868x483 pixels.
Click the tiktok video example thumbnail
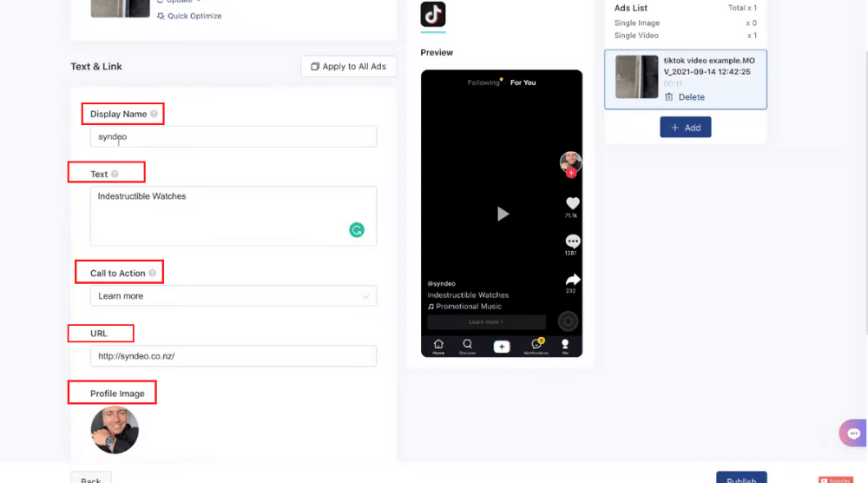[636, 77]
